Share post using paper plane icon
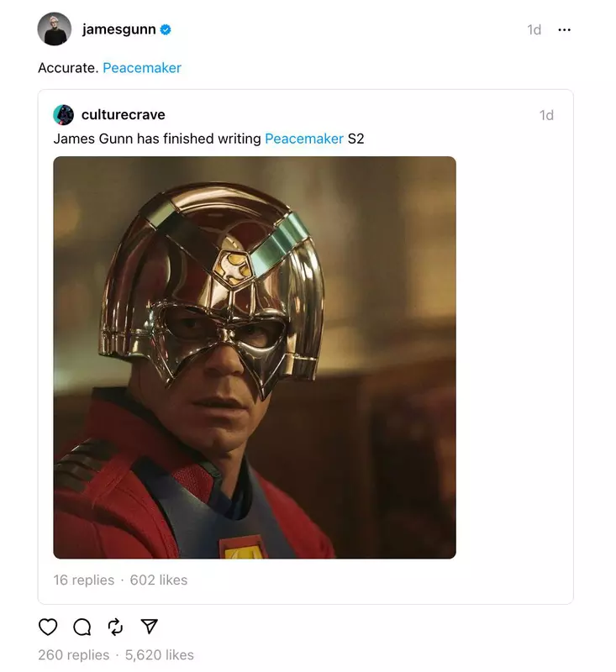This screenshot has width=616, height=672. point(150,627)
